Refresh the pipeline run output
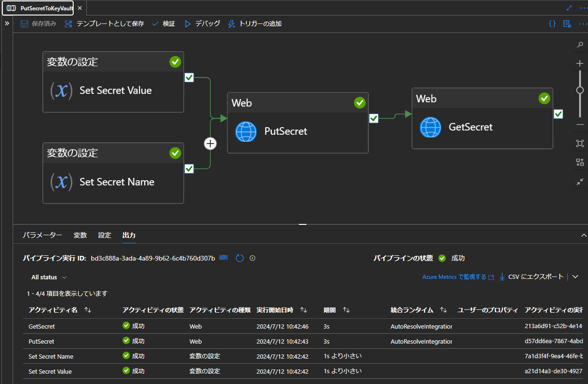588x384 pixels. (240, 258)
